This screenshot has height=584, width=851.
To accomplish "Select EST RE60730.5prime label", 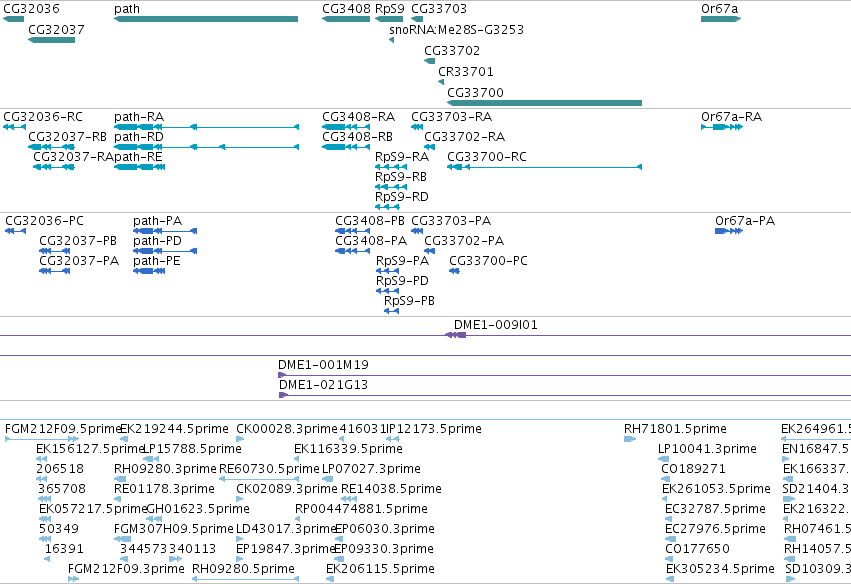I will coord(269,469).
